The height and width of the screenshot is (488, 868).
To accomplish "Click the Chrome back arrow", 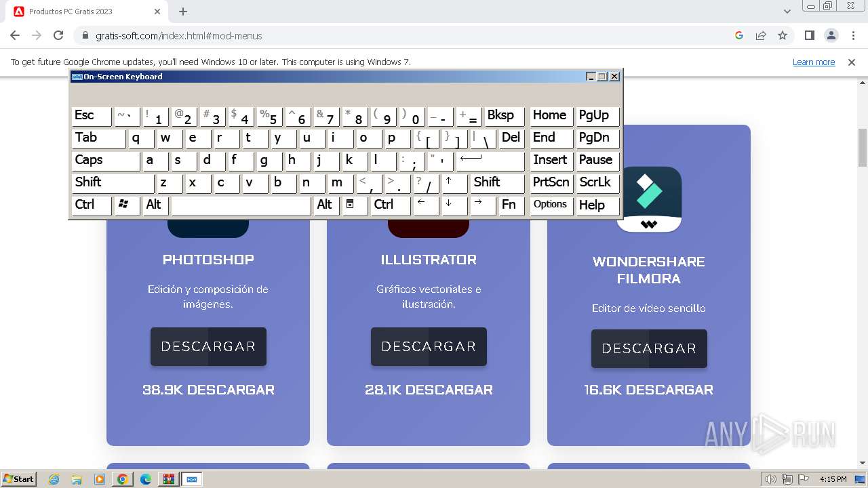I will [x=15, y=35].
